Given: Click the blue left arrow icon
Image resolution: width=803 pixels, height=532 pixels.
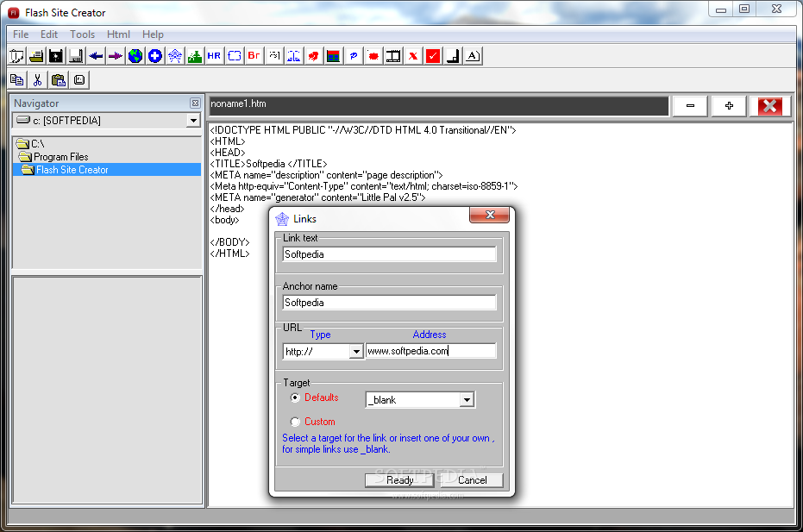Looking at the screenshot, I should 95,56.
